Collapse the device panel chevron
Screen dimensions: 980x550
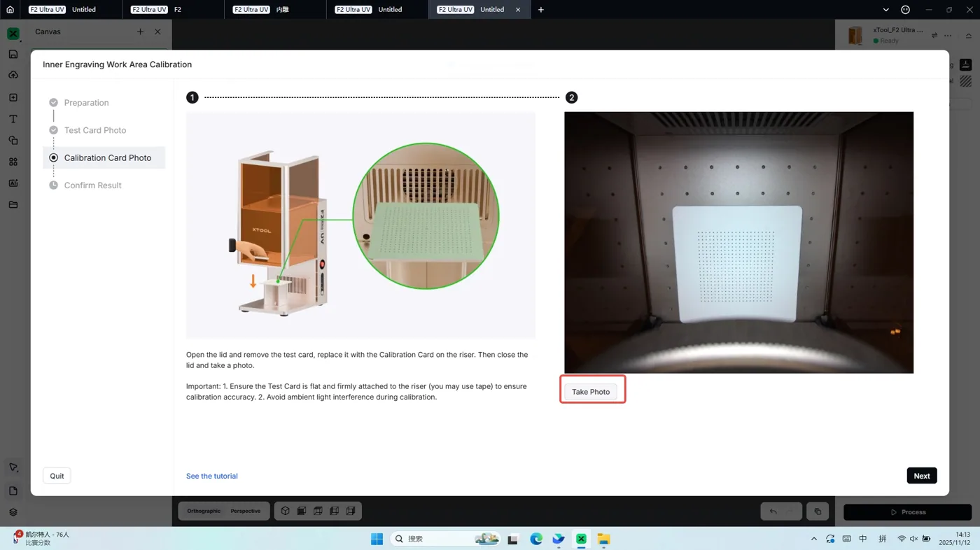[969, 36]
